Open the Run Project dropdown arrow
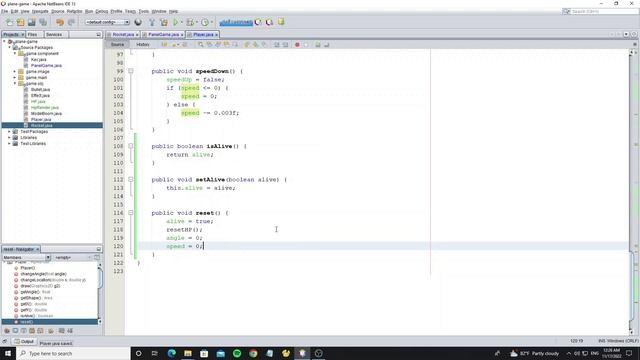640x360 pixels. [x=182, y=22]
